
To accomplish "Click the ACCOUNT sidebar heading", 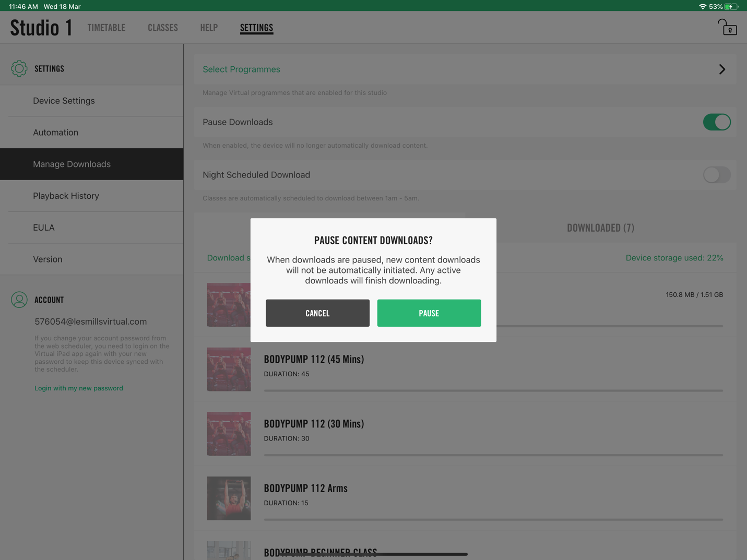I will 49,300.
